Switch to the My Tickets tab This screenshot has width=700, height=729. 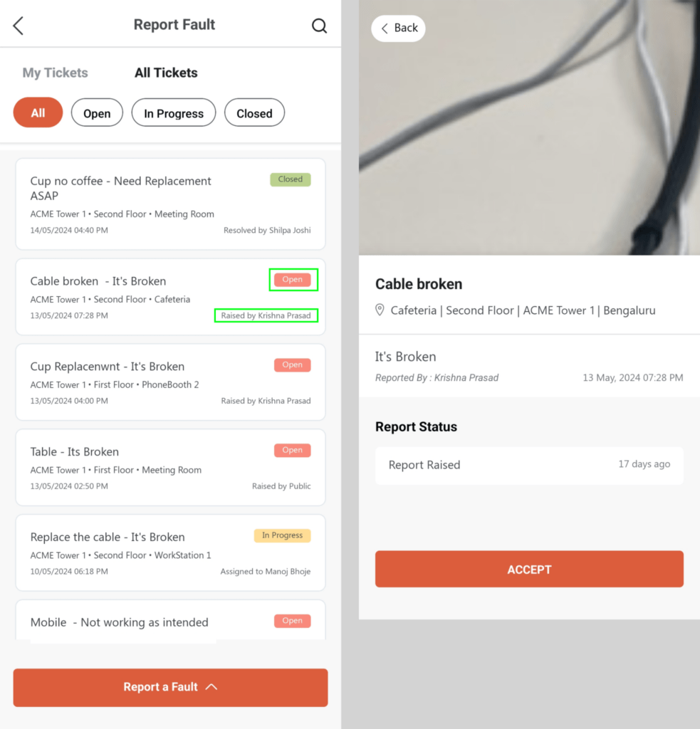(56, 73)
